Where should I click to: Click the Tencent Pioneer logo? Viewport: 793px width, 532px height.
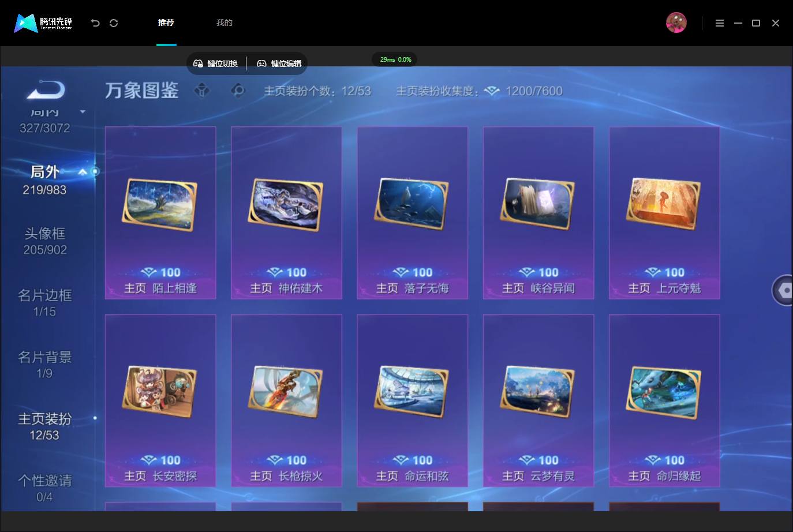tap(43, 23)
